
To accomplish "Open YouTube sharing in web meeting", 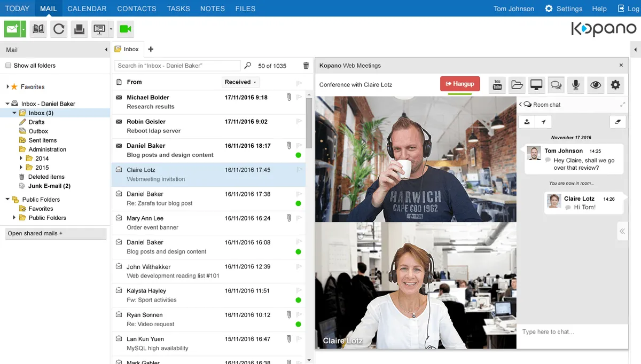I will pos(497,84).
